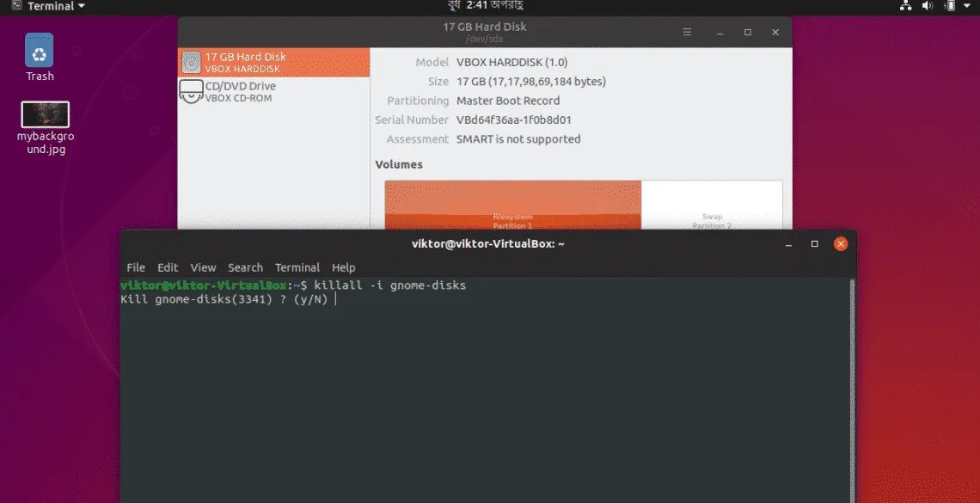Click the 'Kill gnome-disks(3341) ? (y/N)' prompt line
Image resolution: width=980 pixels, height=503 pixels.
tap(224, 299)
